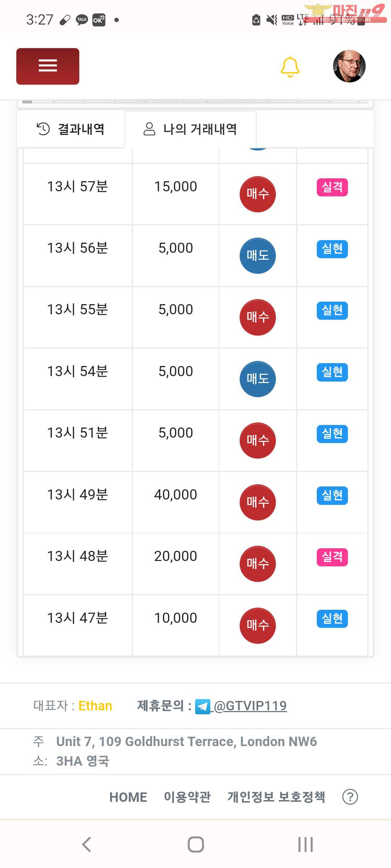The height and width of the screenshot is (868, 391).
Task: Tap the 실격 label in 13시 48분 row
Action: point(332,557)
